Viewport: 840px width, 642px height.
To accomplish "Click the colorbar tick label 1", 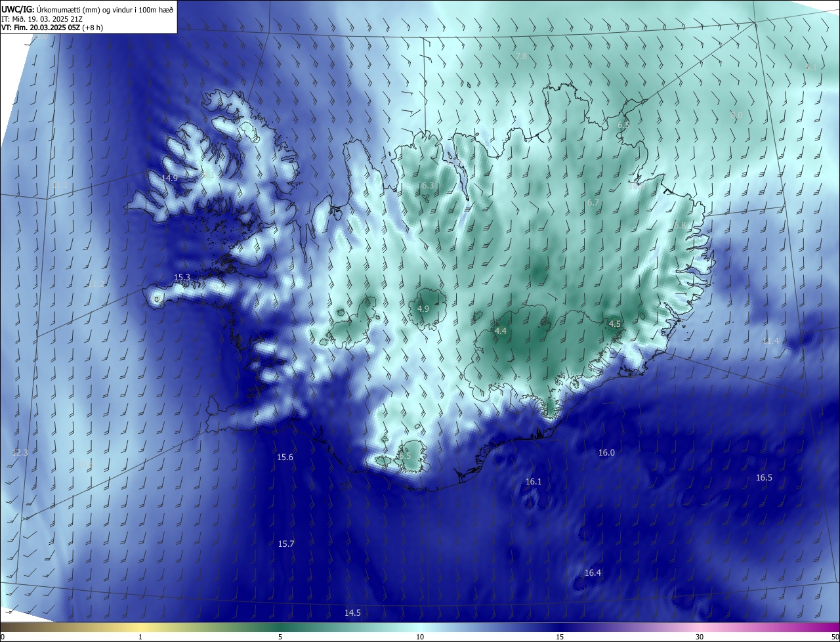I will (x=140, y=637).
